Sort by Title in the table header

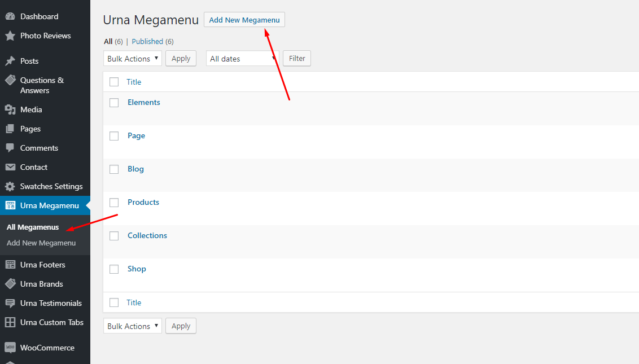(134, 82)
